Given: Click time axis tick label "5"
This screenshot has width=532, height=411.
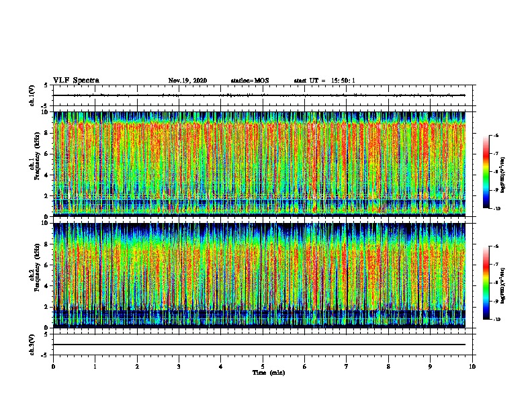Looking at the screenshot, I should tap(263, 367).
